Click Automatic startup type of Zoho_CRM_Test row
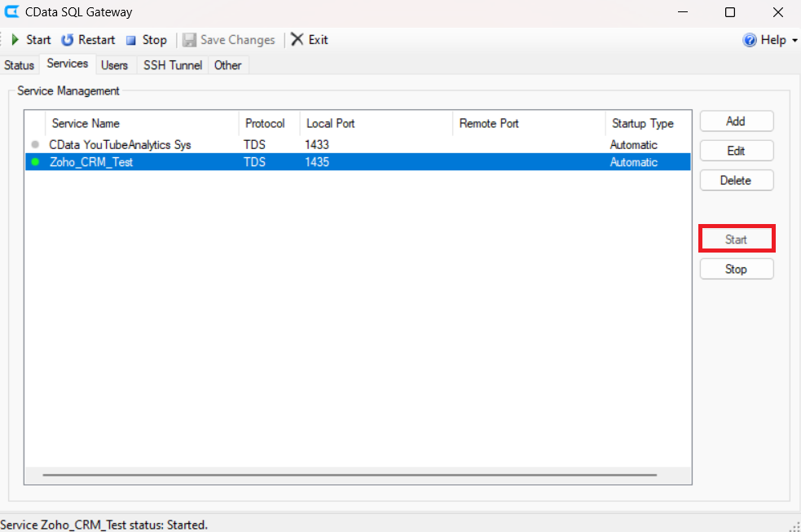Screen dimensions: 801x532 pos(633,162)
